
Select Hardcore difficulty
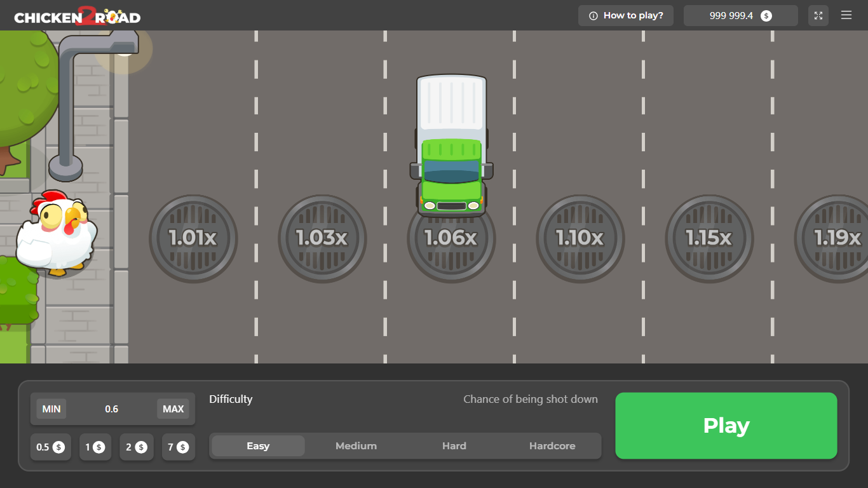pyautogui.click(x=552, y=446)
